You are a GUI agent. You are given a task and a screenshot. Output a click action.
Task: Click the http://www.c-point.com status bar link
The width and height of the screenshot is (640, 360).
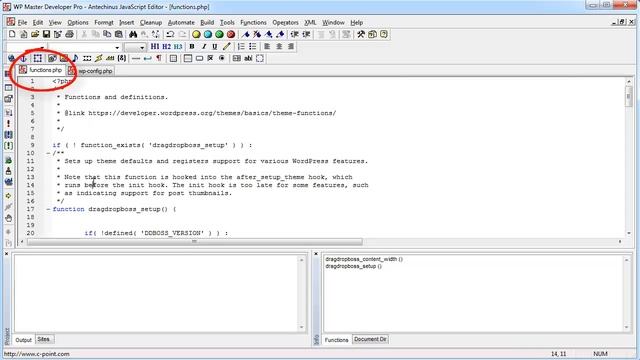point(36,354)
